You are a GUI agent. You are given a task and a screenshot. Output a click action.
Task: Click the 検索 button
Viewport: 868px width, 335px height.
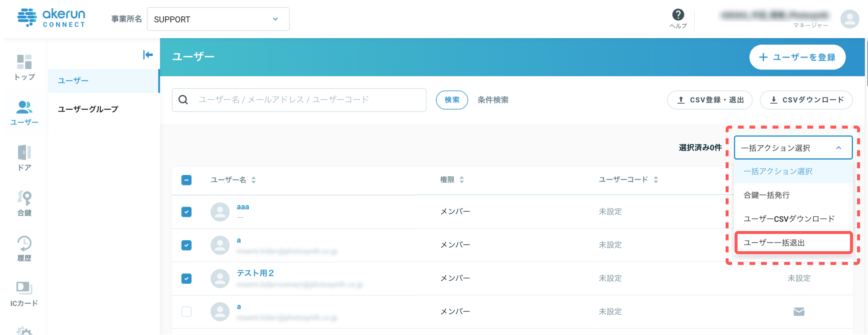[x=452, y=100]
